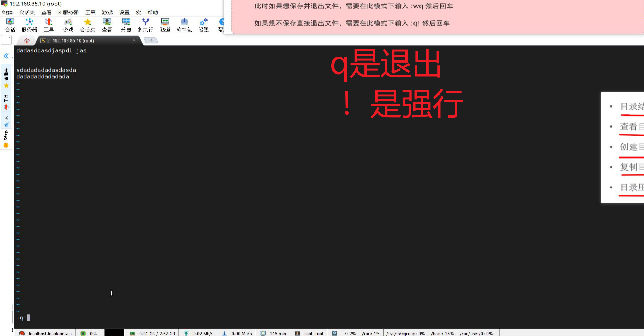Screen dimensions: 644x336
Task: Click the 0.31 GB / 7.62 GB memory text
Action: (157, 334)
